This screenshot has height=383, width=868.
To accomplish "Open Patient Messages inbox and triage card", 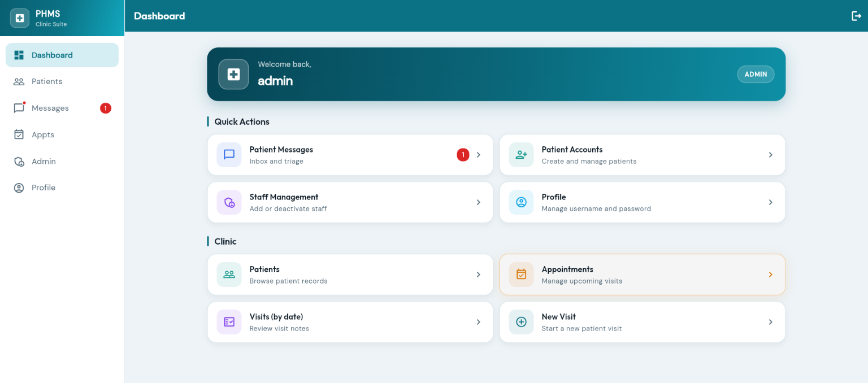I will click(350, 155).
